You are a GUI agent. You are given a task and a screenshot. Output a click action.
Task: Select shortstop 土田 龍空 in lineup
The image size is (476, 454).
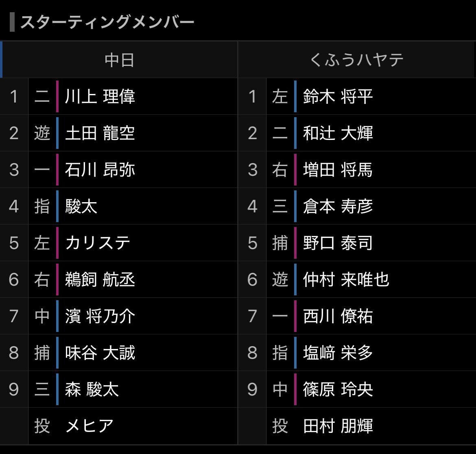(100, 133)
